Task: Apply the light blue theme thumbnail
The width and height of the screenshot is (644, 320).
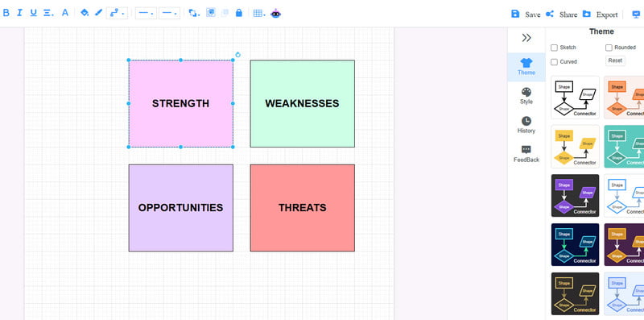Action: 624,293
